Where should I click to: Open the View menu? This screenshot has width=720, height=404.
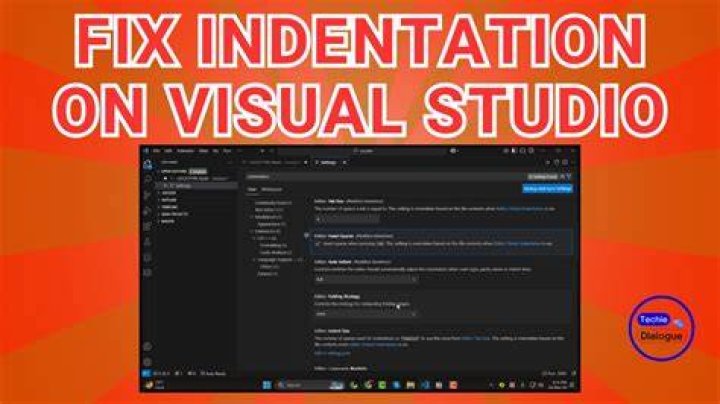point(203,151)
